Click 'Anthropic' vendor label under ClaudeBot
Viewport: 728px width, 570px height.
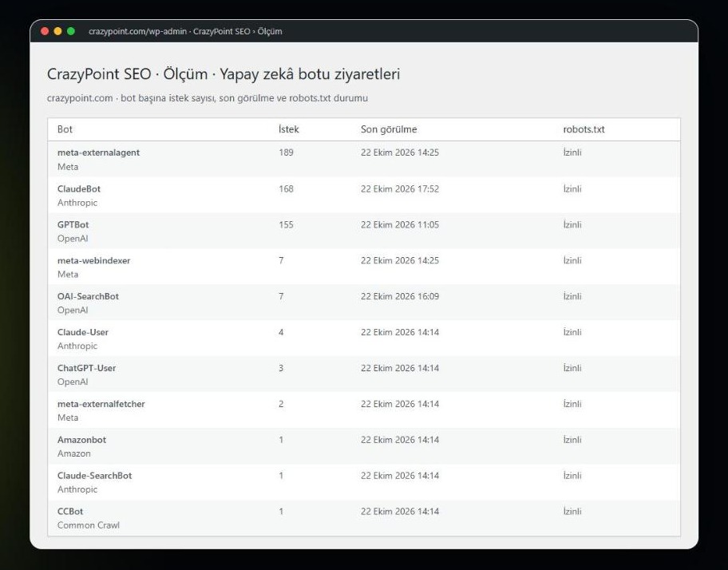coord(77,203)
